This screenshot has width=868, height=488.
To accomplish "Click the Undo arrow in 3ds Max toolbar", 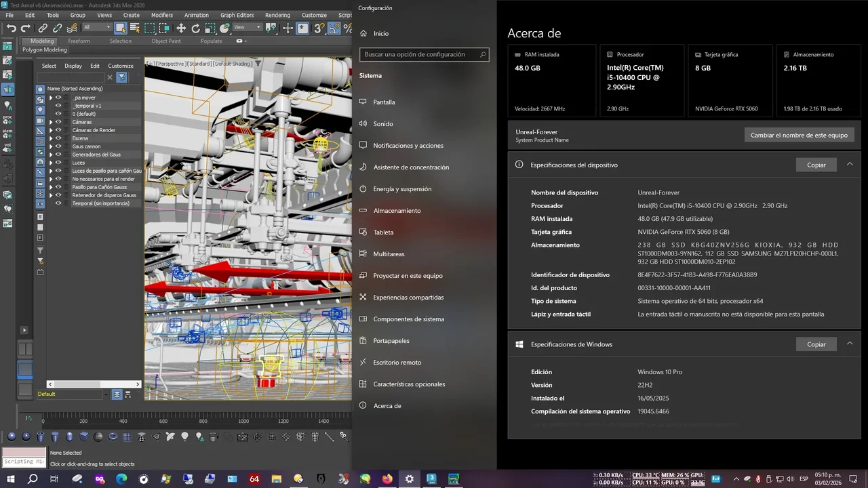I will pos(11,28).
